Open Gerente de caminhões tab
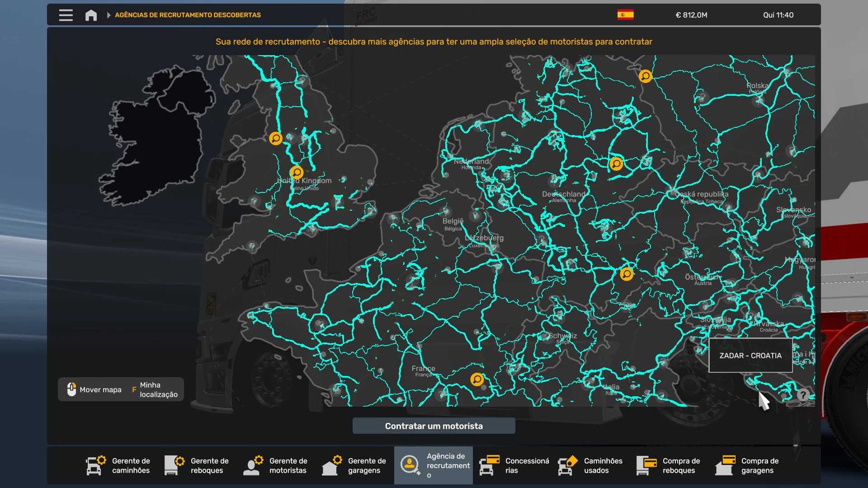The image size is (868, 488). click(118, 465)
